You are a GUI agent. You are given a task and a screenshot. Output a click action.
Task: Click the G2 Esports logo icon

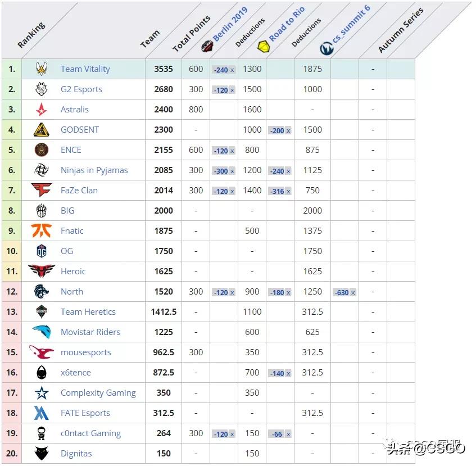coord(42,89)
